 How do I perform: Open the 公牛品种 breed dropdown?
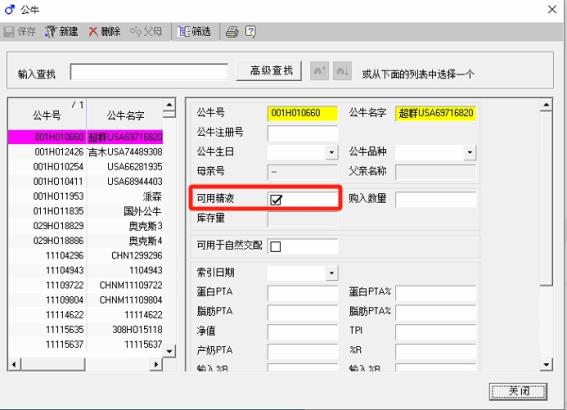pos(470,152)
